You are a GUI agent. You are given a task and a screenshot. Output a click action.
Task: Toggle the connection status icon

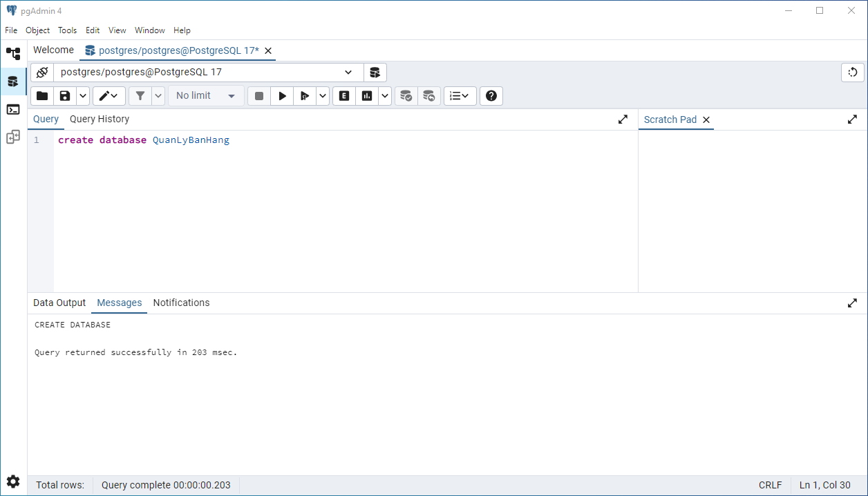42,73
